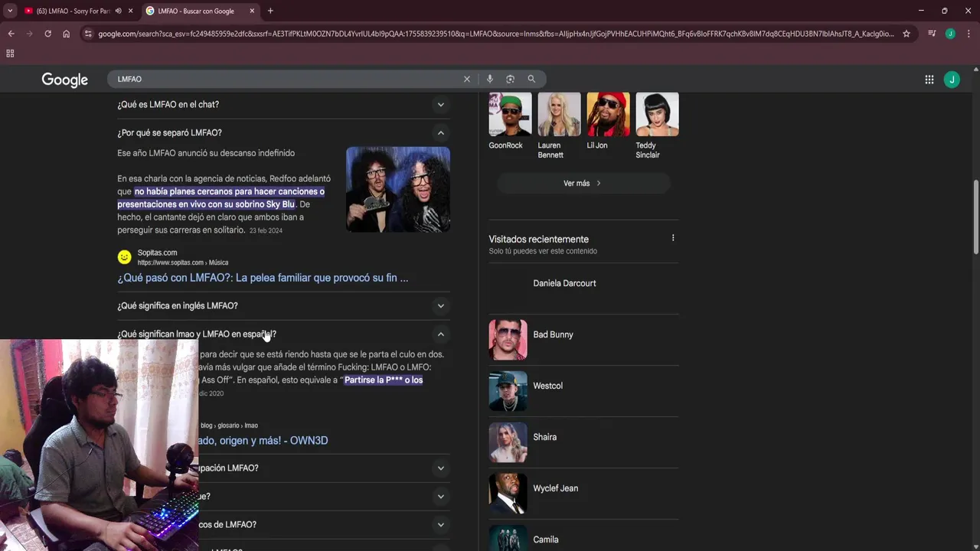Open Daniela Darcourt in recently visited
980x551 pixels.
(564, 283)
